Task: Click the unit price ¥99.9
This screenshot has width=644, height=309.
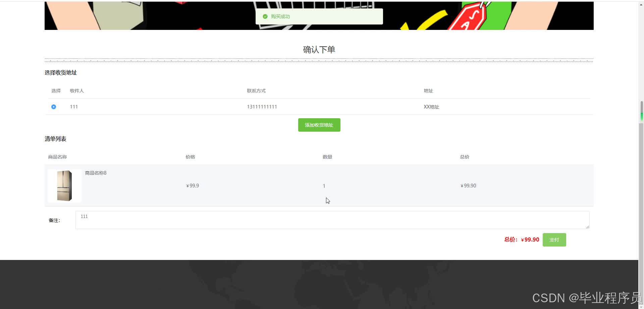Action: click(193, 186)
